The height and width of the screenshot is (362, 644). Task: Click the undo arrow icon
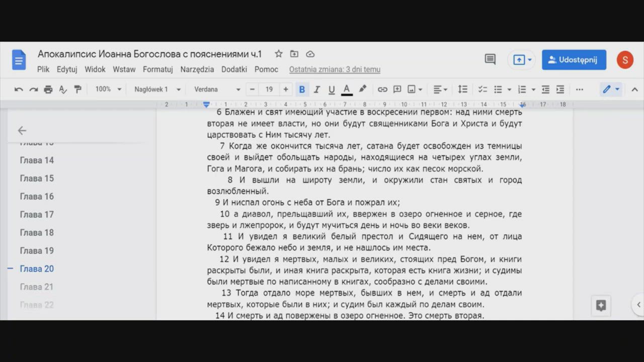tap(19, 89)
